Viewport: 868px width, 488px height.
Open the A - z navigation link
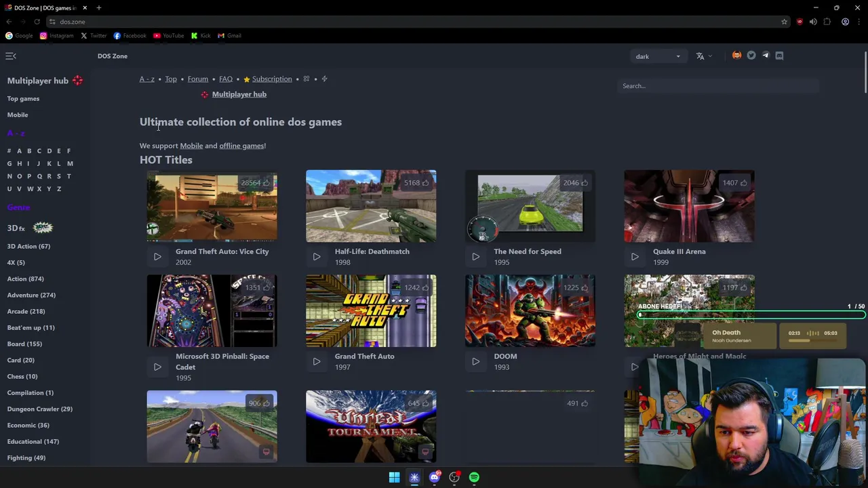[147, 79]
